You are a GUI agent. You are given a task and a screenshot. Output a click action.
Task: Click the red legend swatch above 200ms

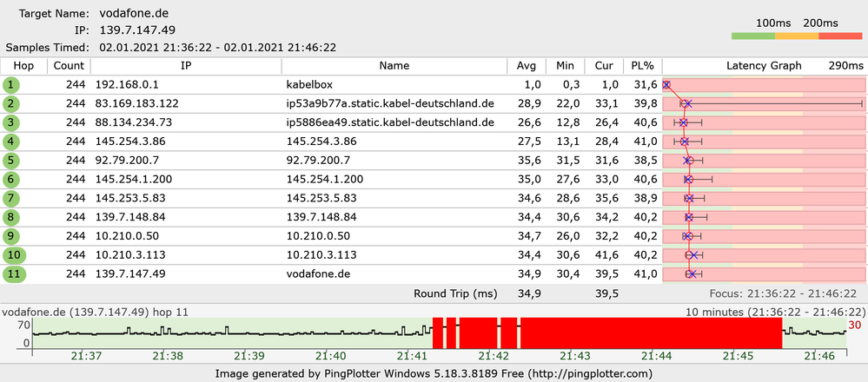click(840, 36)
